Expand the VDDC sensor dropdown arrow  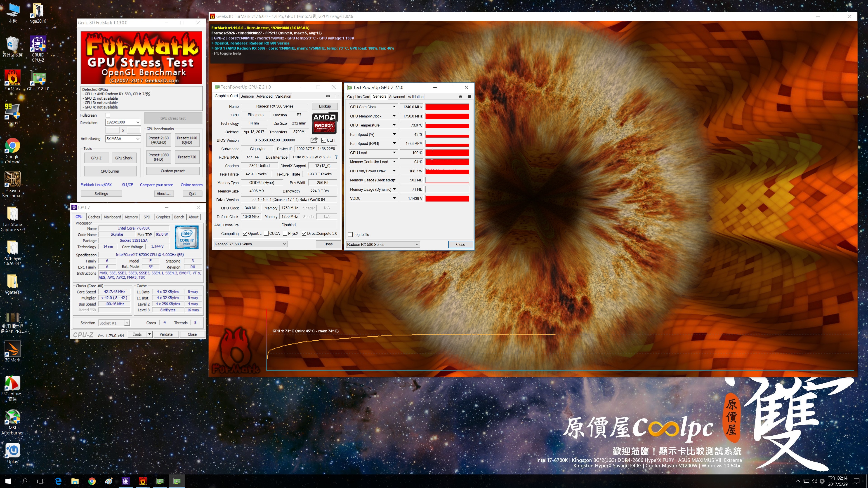pos(394,198)
